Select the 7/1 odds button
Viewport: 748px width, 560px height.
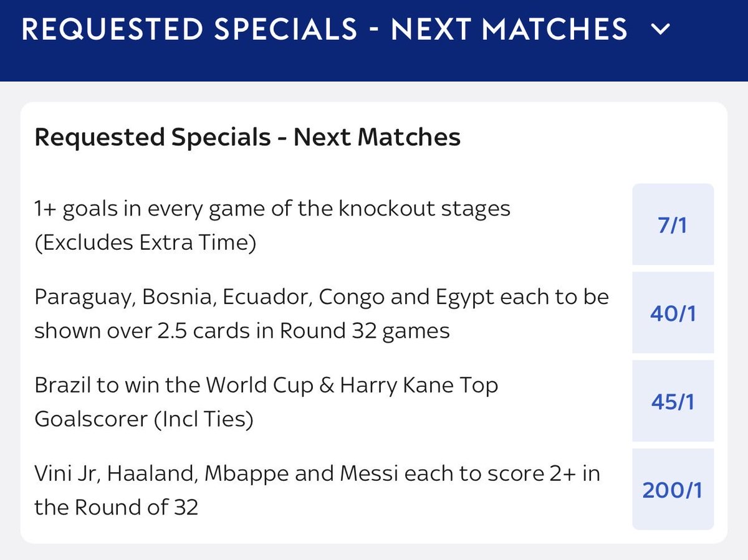(x=673, y=224)
